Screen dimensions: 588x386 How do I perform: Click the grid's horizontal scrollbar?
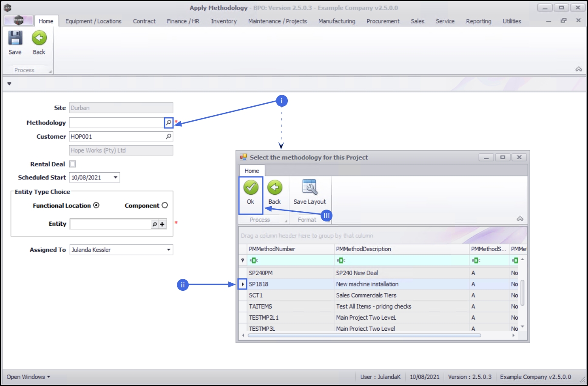click(364, 335)
